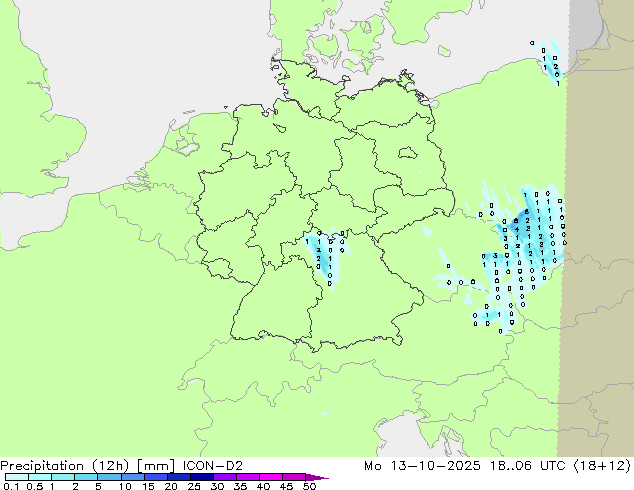The height and width of the screenshot is (490, 634).
Task: Select the 45 mm legend color swatch
Action: 294,477
